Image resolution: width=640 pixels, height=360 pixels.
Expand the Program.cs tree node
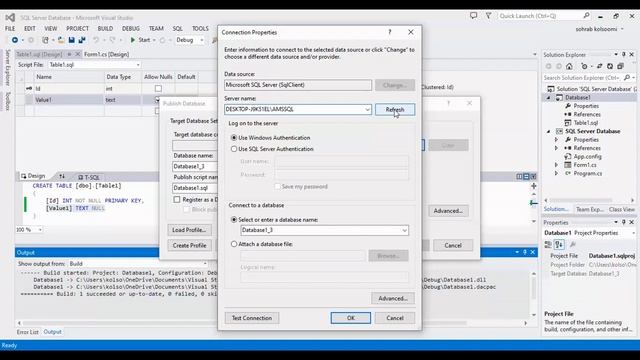(556, 173)
